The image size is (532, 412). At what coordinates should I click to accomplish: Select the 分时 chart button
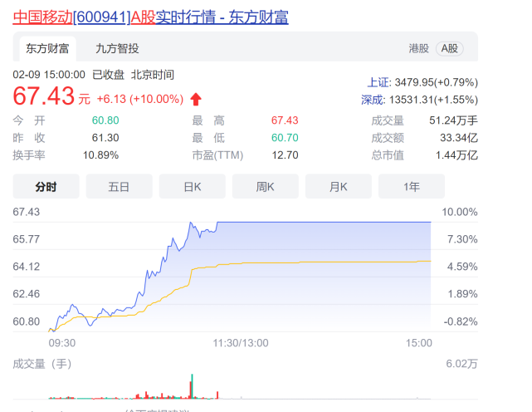click(x=46, y=186)
